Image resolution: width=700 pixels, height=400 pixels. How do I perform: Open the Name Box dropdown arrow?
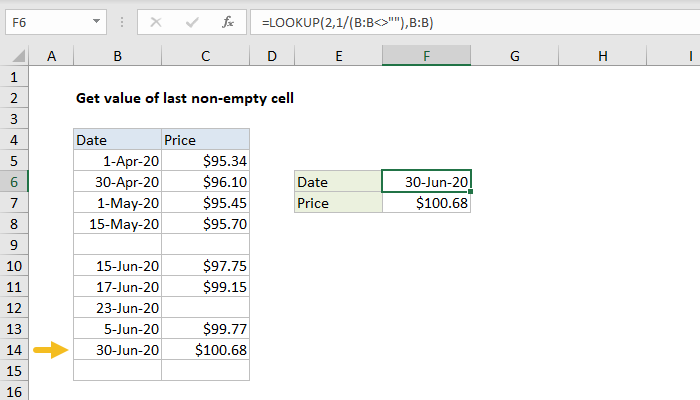click(96, 21)
